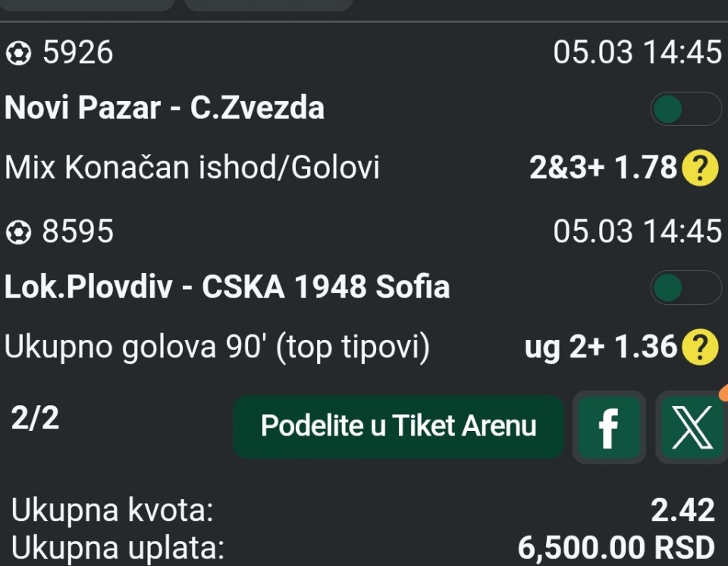Viewport: 728px width, 566px height.
Task: Click the 2/2 selections counter
Action: (35, 419)
